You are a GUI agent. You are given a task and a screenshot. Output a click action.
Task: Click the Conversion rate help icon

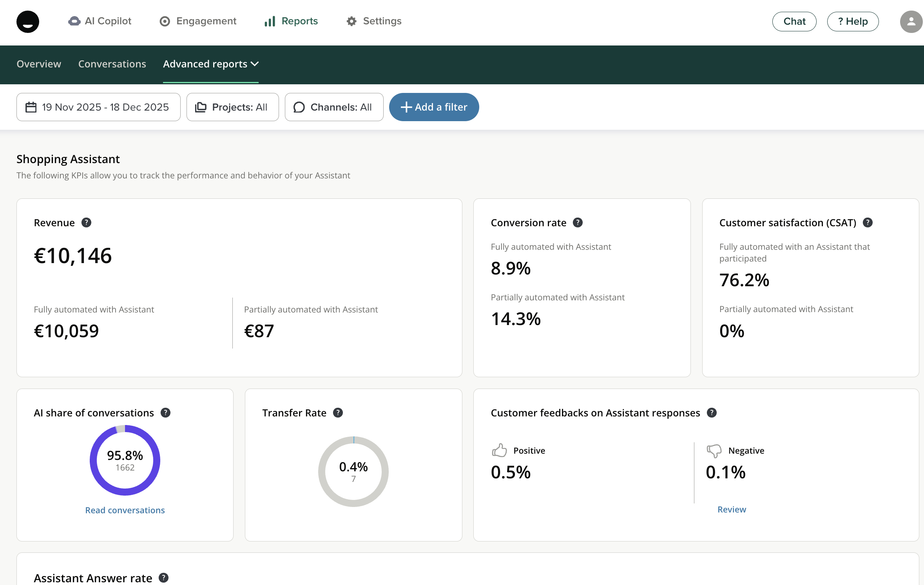pos(578,223)
